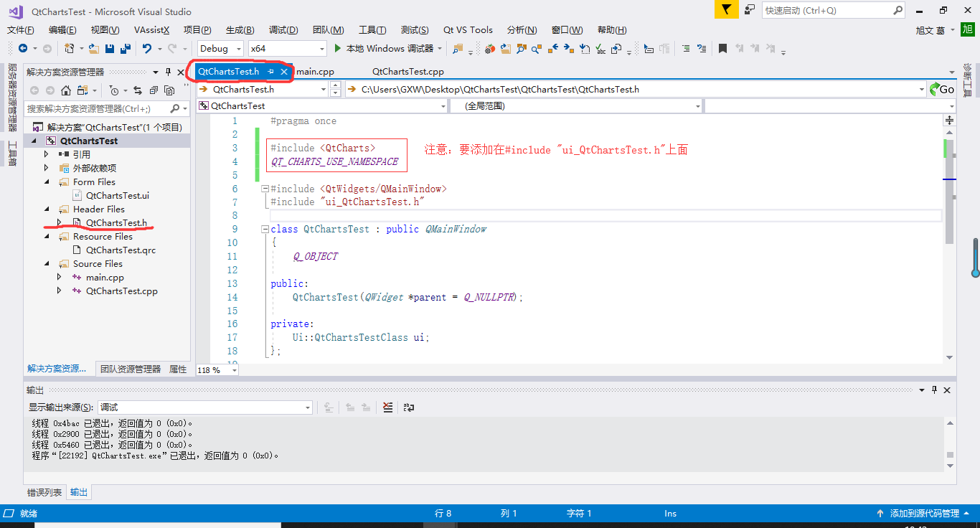
Task: Pin the Output window
Action: [x=934, y=390]
